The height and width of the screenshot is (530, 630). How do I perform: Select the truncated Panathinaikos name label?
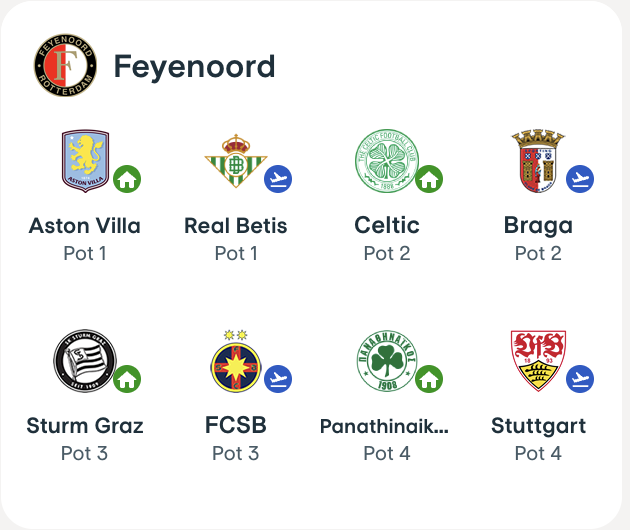point(385,427)
